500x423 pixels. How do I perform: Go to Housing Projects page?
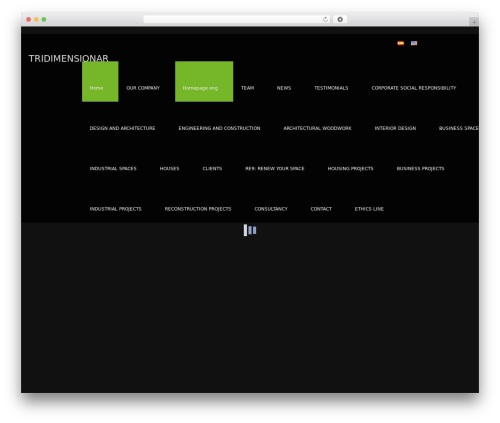(x=350, y=169)
